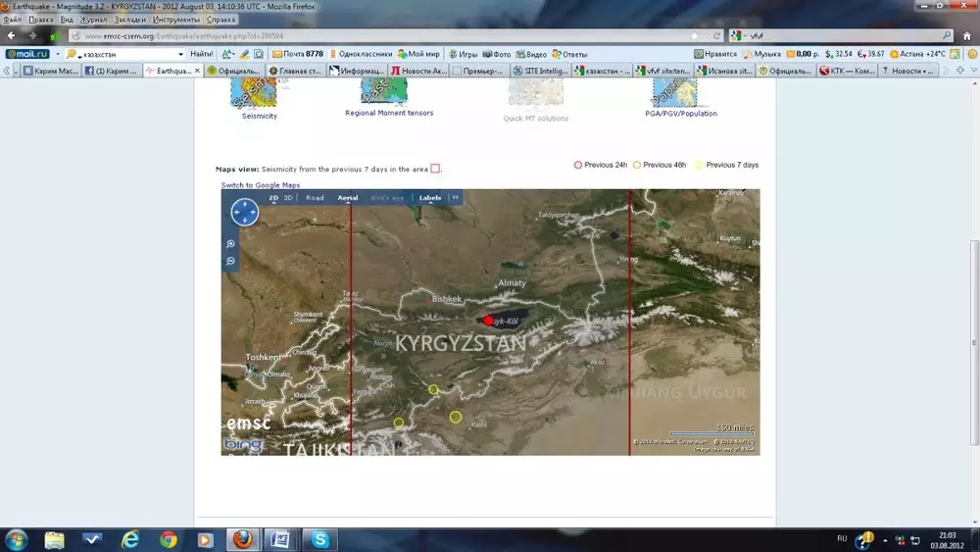Viewport: 980px width, 552px height.
Task: Collapse the map toolbar with double-arrow
Action: coord(455,198)
